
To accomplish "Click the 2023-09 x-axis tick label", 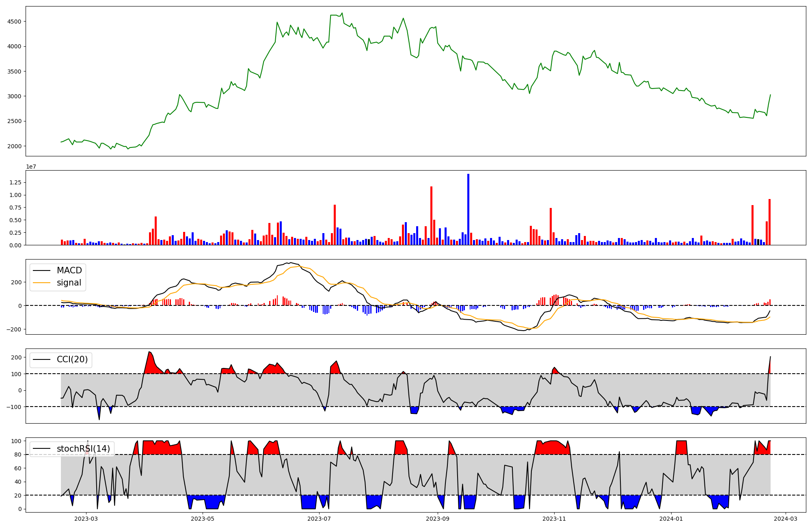I will click(438, 519).
